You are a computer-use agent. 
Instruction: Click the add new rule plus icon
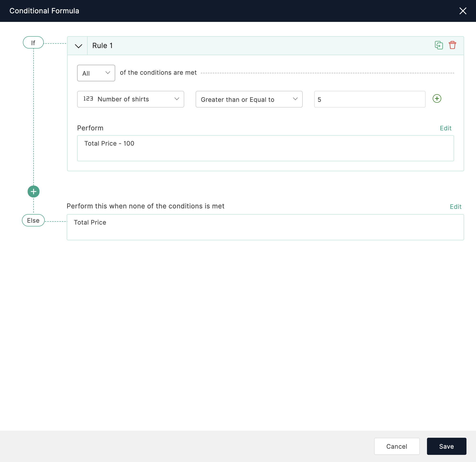point(34,191)
